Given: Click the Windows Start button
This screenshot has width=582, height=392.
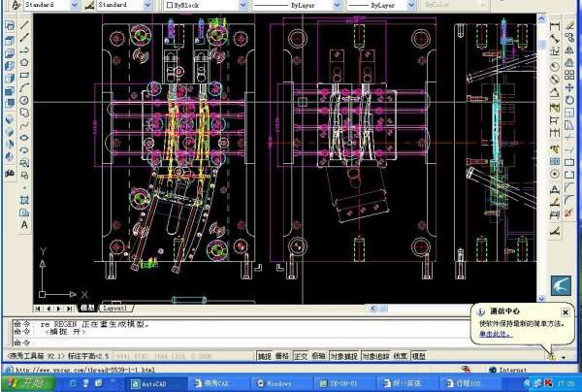Looking at the screenshot, I should click(21, 383).
